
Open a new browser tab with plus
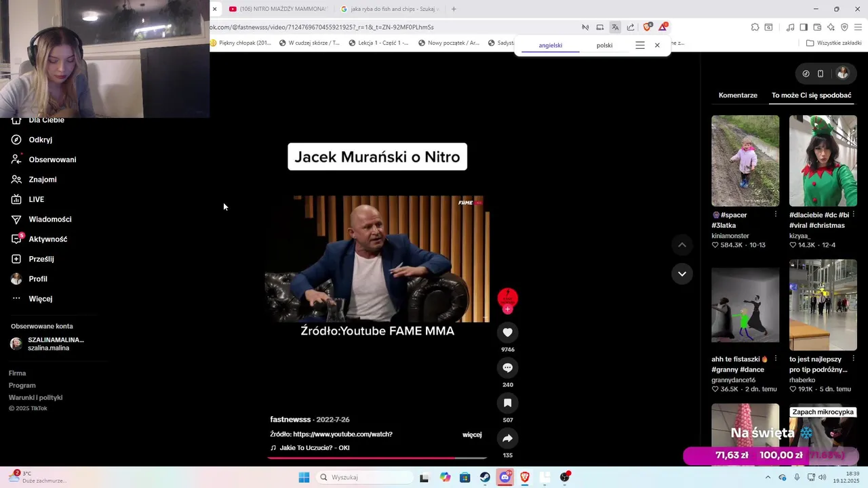(454, 9)
